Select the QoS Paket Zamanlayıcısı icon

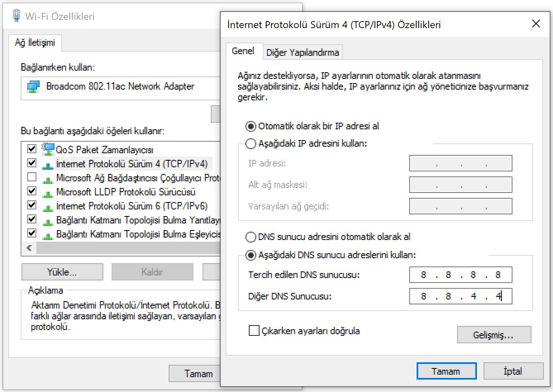[48, 149]
